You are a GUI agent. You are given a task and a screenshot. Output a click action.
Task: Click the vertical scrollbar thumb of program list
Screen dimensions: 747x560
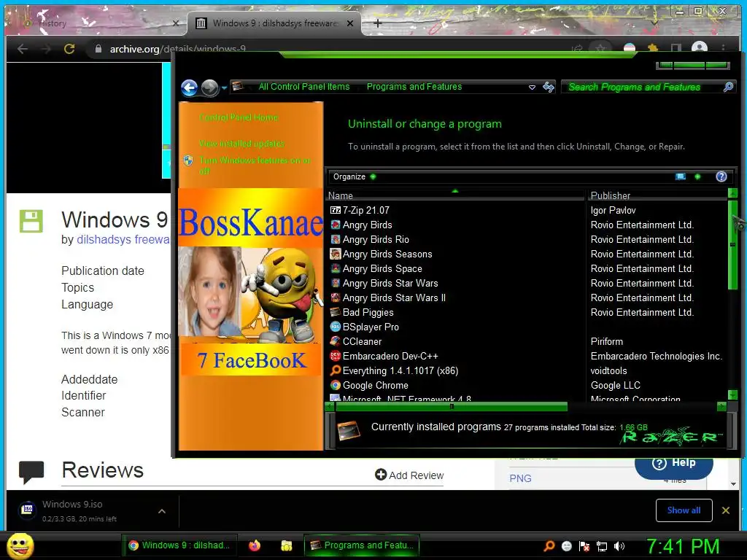(732, 244)
